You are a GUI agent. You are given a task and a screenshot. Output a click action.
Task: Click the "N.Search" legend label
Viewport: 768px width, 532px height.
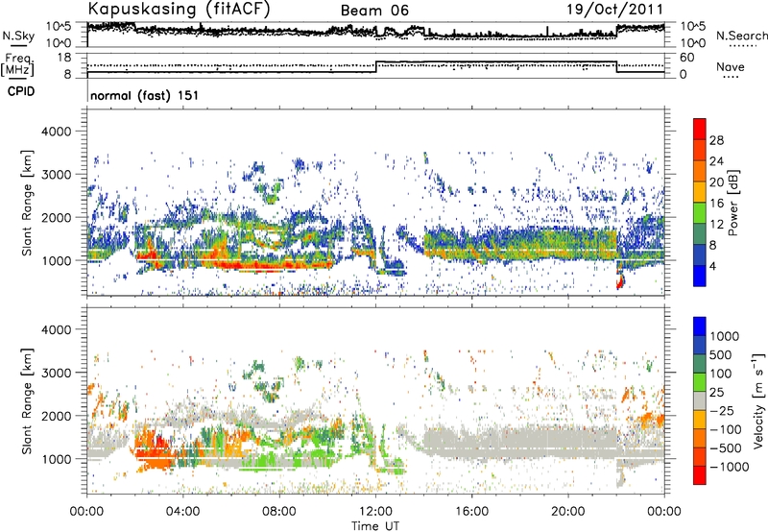pyautogui.click(x=742, y=36)
